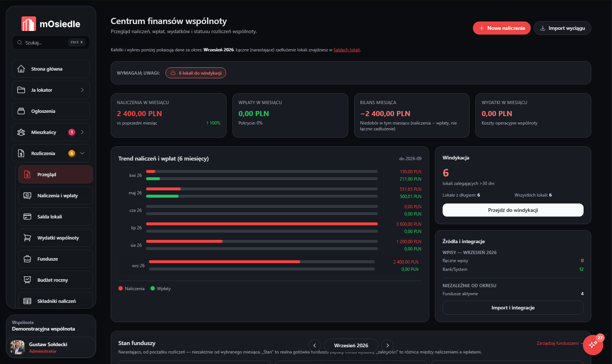Screen dimensions: 612x364
Task: Click the Przegląd icon in sidebar
Action: [x=27, y=174]
